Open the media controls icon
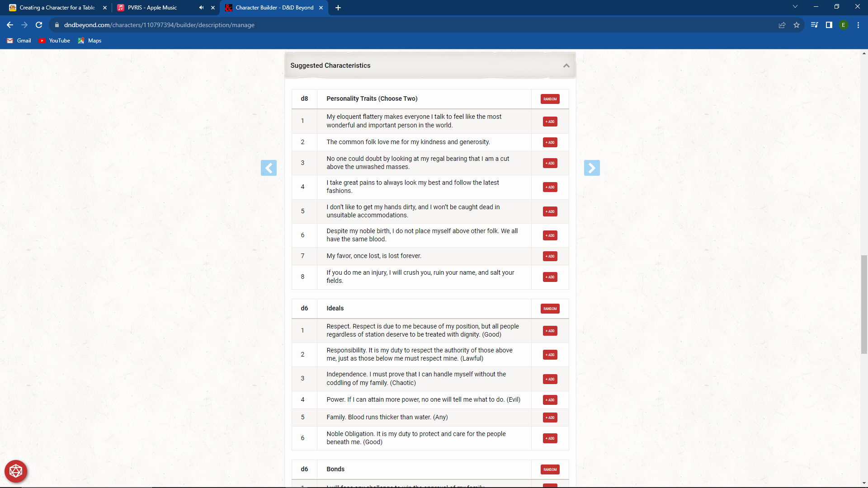 pos(813,25)
